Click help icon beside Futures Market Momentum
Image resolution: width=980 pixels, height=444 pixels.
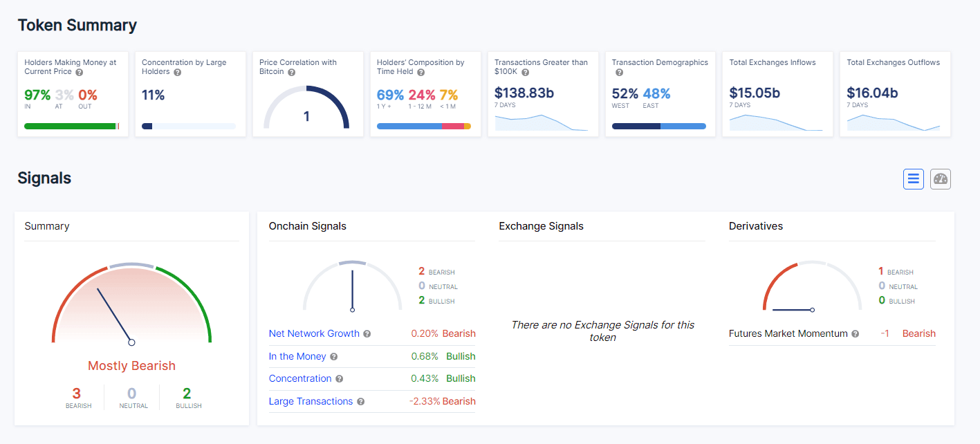pyautogui.click(x=856, y=334)
